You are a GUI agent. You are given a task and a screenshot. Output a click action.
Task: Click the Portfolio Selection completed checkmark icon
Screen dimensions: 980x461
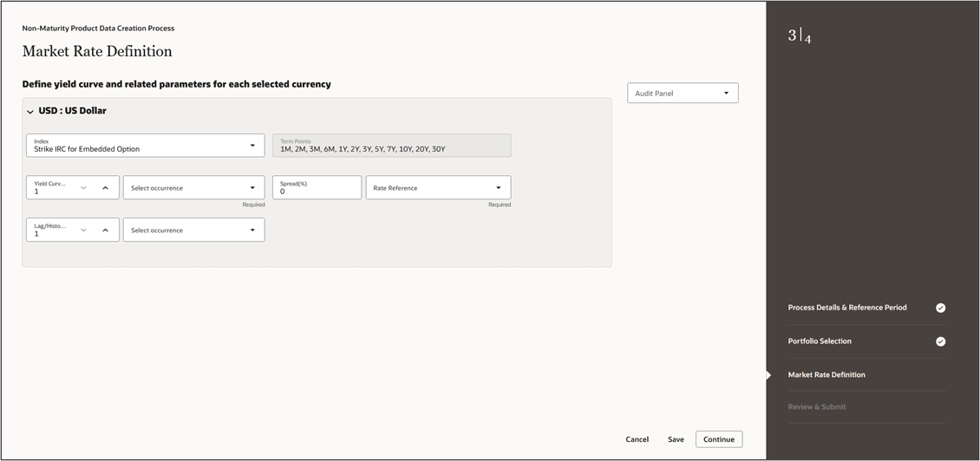(x=941, y=341)
